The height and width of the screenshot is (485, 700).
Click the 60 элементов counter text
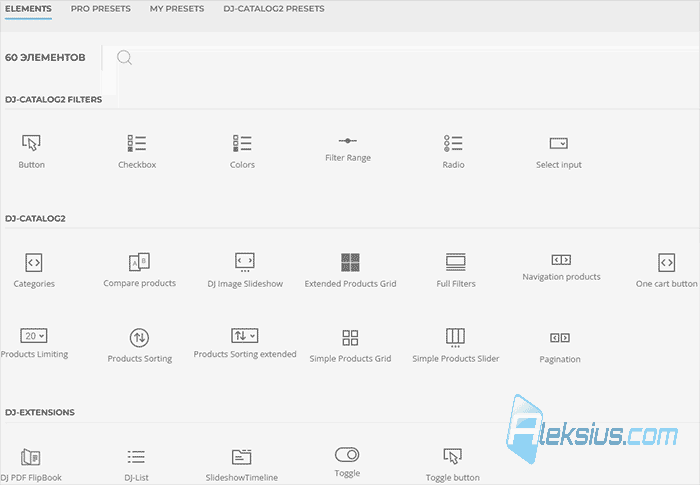click(45, 58)
